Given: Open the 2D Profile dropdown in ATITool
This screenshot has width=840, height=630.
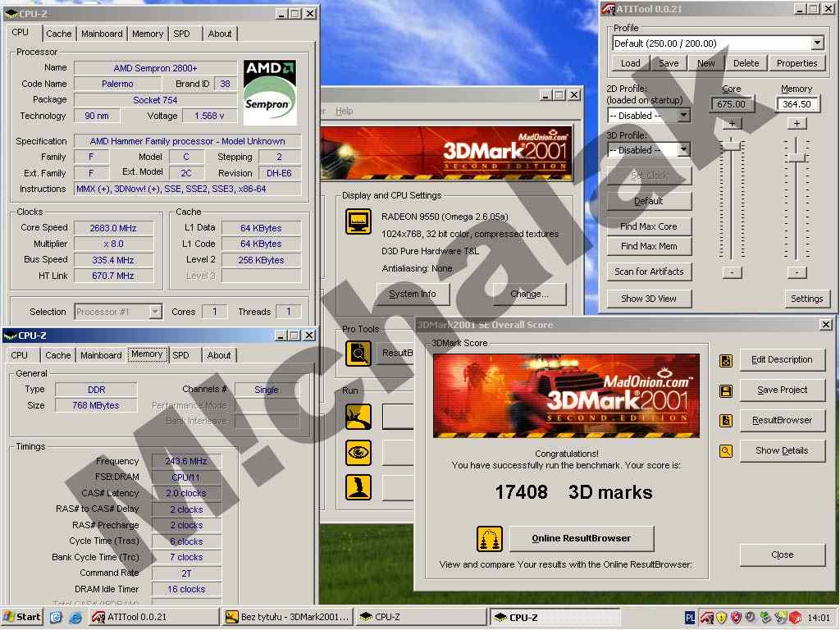Looking at the screenshot, I should (683, 115).
